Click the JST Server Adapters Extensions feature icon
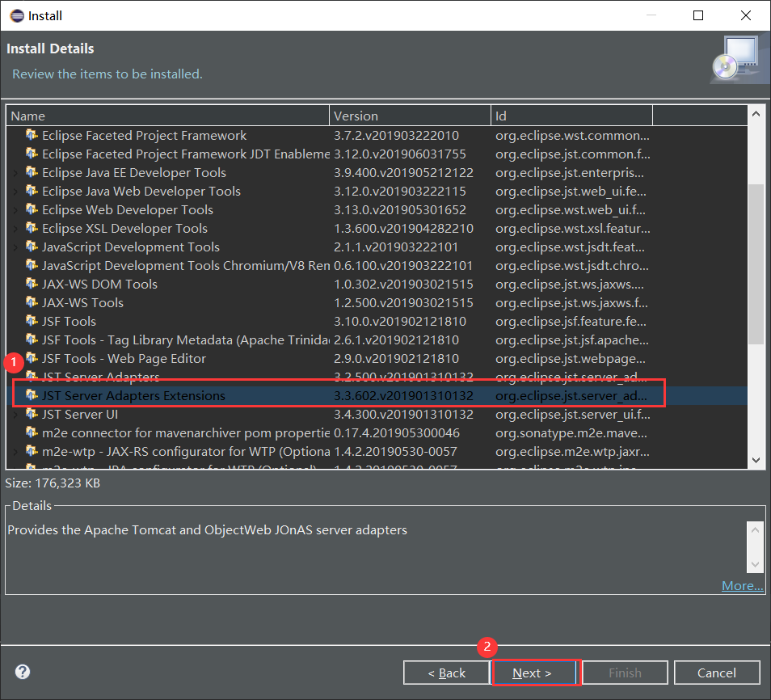The height and width of the screenshot is (700, 771). click(x=32, y=395)
